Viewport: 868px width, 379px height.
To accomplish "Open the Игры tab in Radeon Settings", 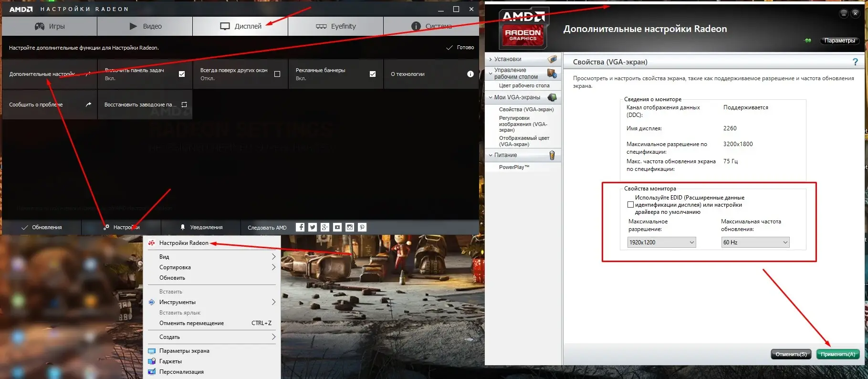I will (49, 26).
